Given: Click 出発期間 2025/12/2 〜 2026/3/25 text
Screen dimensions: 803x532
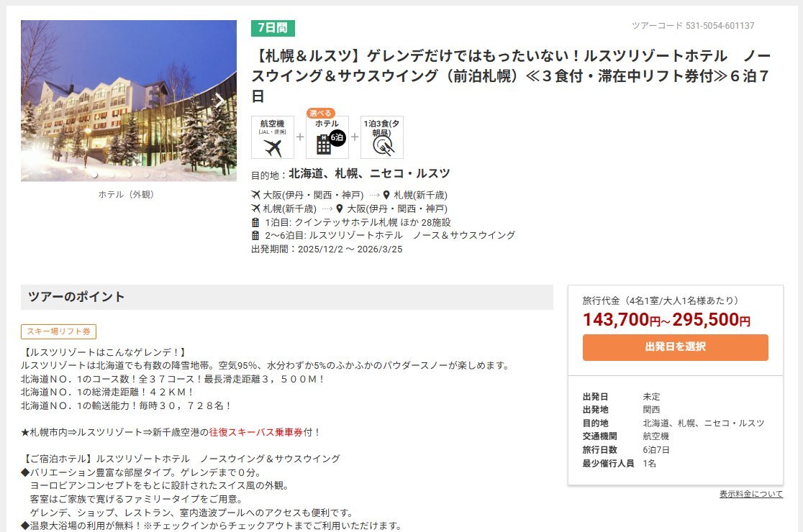Looking at the screenshot, I should [x=327, y=249].
